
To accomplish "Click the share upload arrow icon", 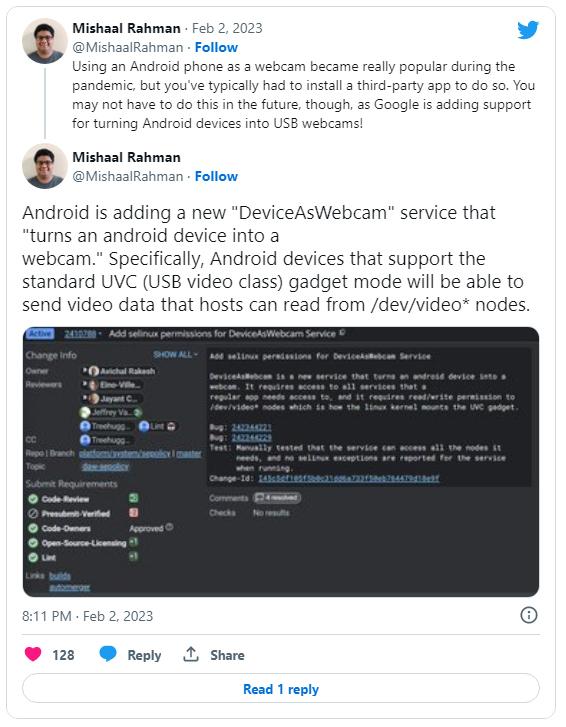I will [x=191, y=654].
